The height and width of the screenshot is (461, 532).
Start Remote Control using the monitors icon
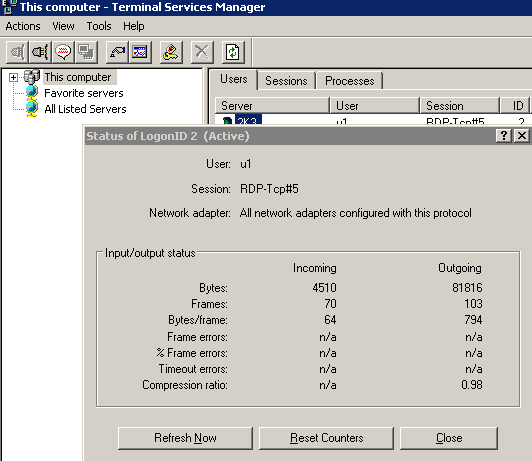pos(86,52)
